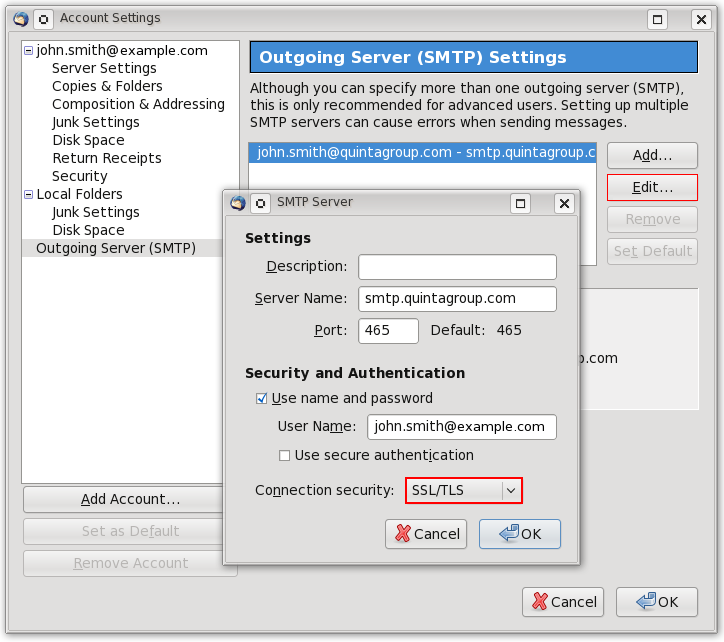The image size is (724, 642).
Task: Click Remove Account button
Action: [130, 563]
